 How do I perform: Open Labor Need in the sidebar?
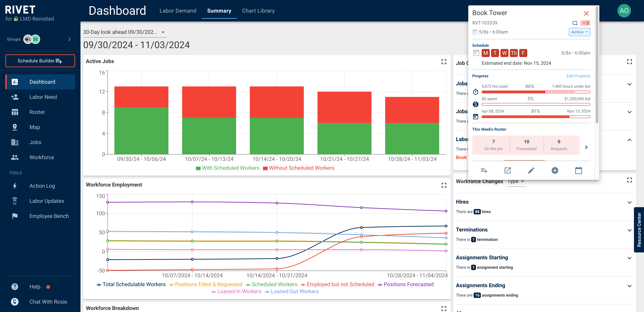coord(40,97)
